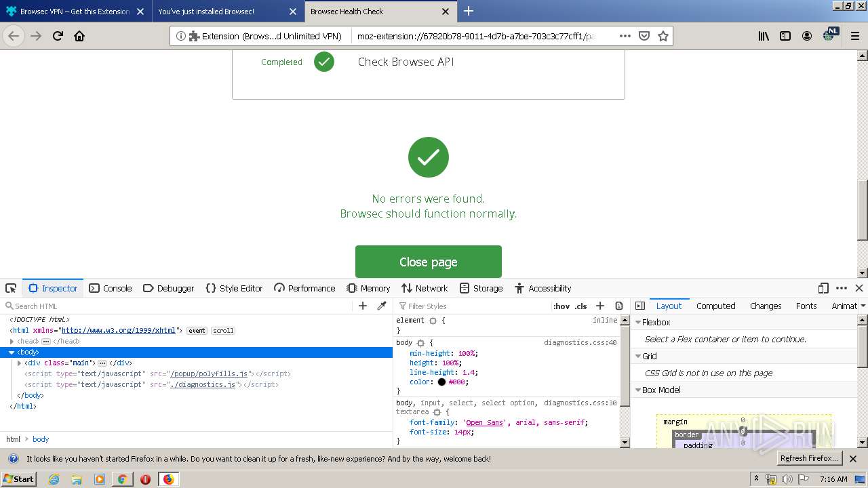Open the Firefox hamburger menu
Screen dimensions: 868x488
[x=854, y=36]
